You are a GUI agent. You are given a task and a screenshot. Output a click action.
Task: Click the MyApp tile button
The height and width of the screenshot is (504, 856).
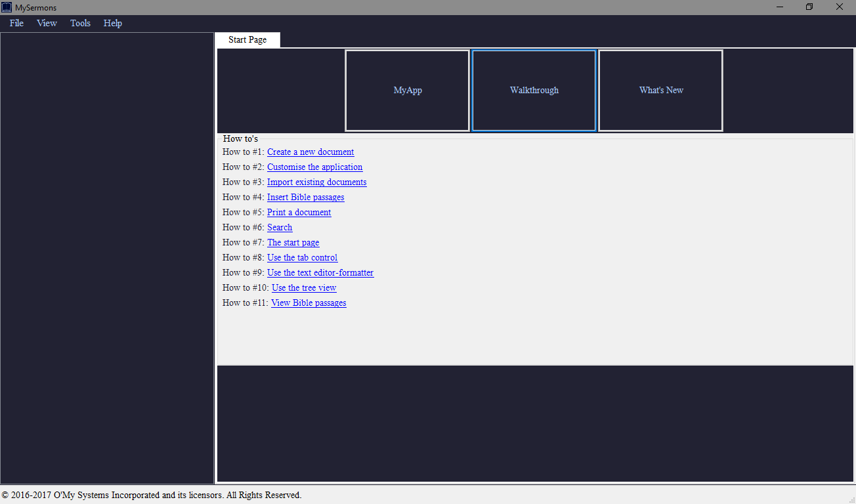tap(408, 91)
